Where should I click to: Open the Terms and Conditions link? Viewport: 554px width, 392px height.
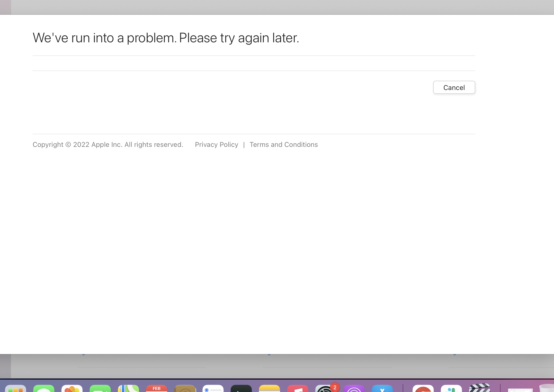284,145
